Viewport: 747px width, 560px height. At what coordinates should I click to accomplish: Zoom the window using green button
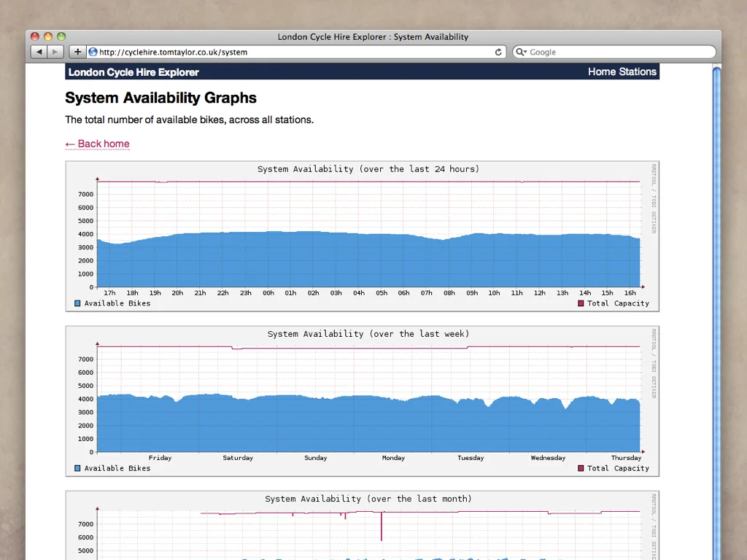coord(61,36)
